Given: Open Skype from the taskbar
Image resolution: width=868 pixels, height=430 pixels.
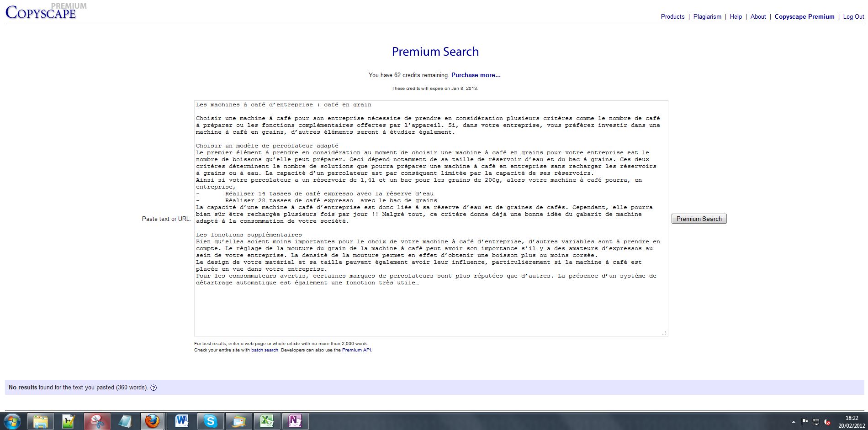Looking at the screenshot, I should pyautogui.click(x=210, y=421).
